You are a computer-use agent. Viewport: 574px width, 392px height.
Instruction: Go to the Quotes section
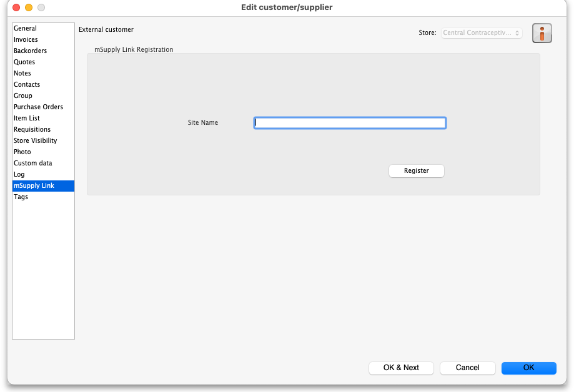pyautogui.click(x=24, y=62)
